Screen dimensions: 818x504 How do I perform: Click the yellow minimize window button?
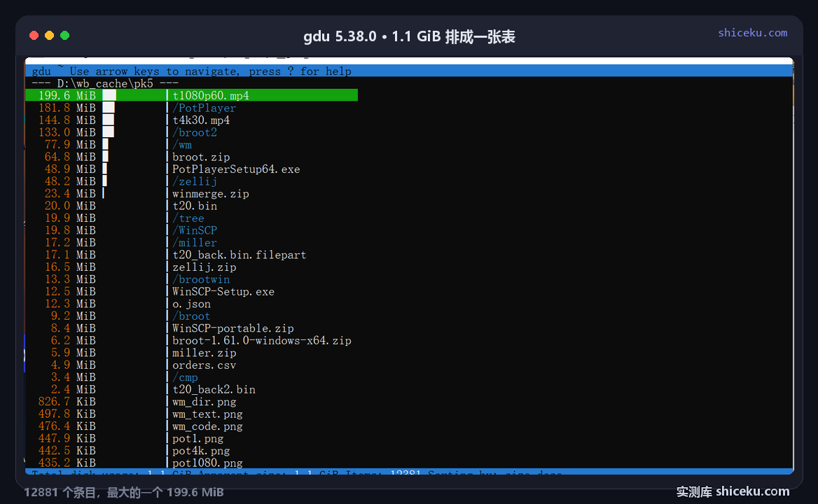[x=50, y=36]
